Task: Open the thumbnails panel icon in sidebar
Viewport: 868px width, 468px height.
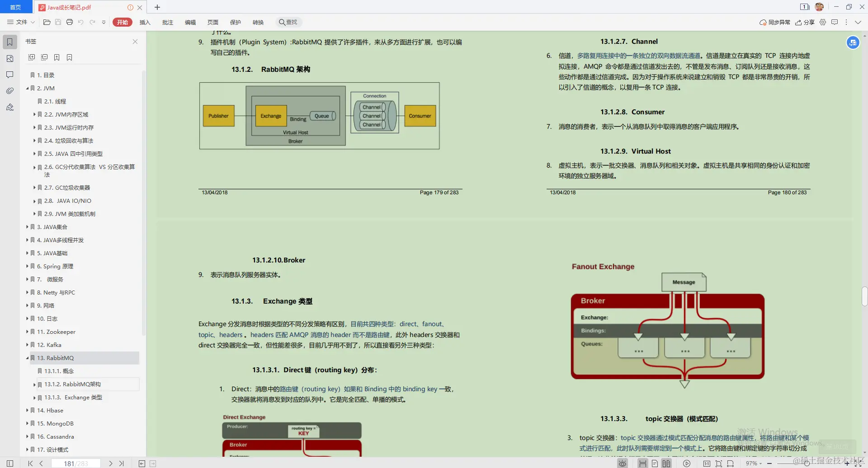Action: (x=10, y=59)
